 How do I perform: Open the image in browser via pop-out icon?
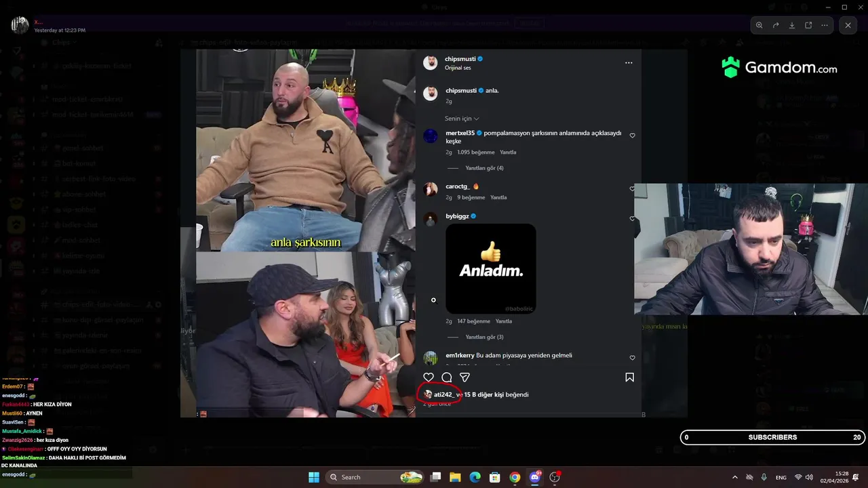pos(808,25)
